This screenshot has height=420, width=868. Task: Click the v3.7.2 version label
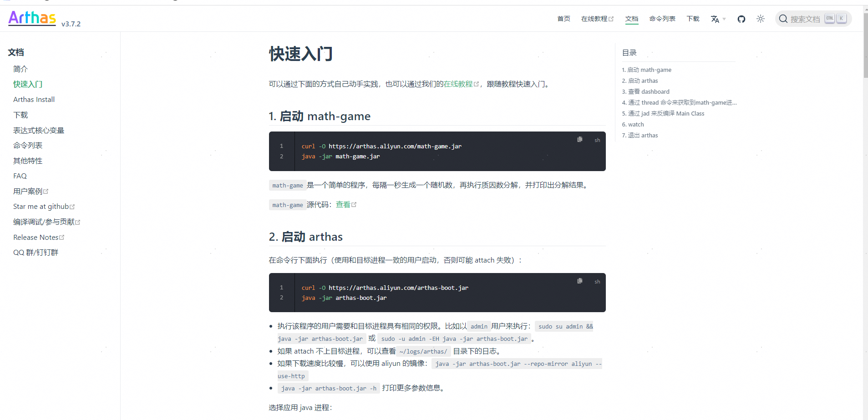pyautogui.click(x=71, y=24)
